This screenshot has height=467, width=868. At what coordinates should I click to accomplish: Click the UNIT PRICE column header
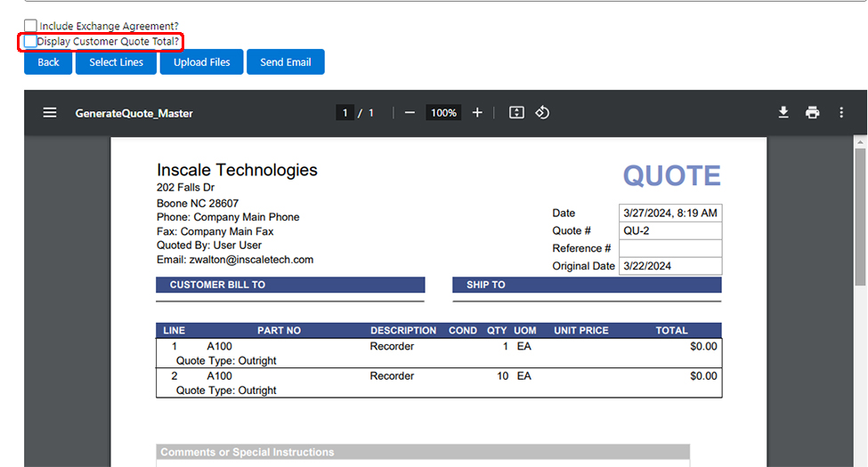[581, 330]
